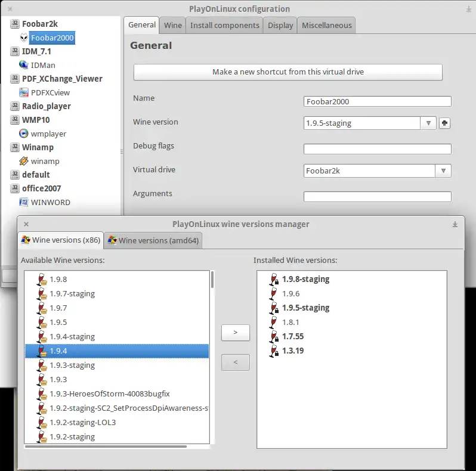Select the IDM_7.1 virtual drive

pyautogui.click(x=36, y=51)
